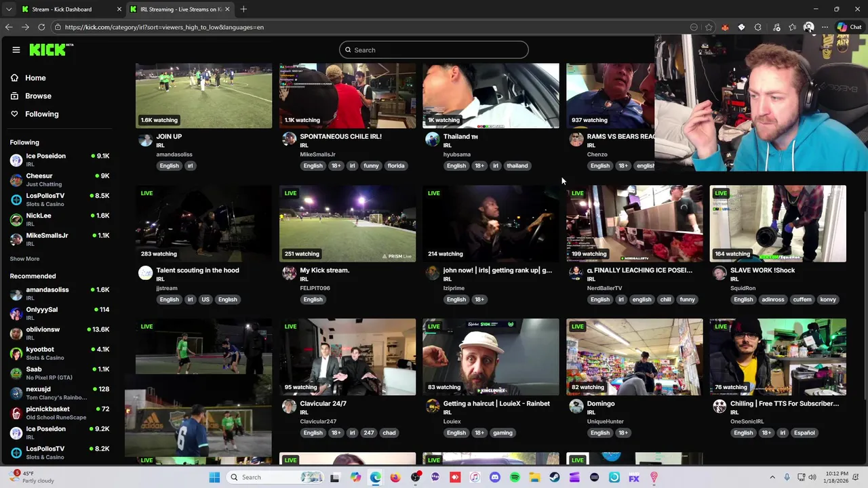Viewport: 868px width, 488px height.
Task: Open MikeSmallsJr in Following list
Action: tap(60, 239)
